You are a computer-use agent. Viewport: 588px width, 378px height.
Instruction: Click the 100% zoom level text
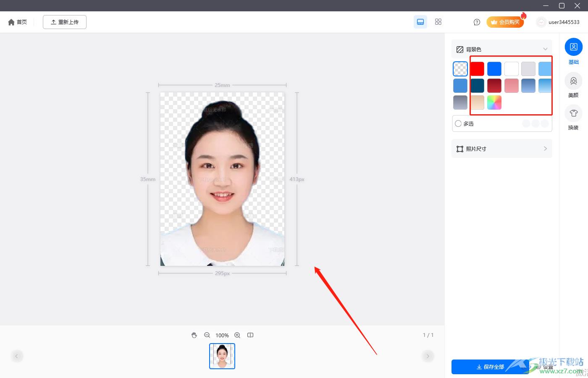pyautogui.click(x=222, y=335)
